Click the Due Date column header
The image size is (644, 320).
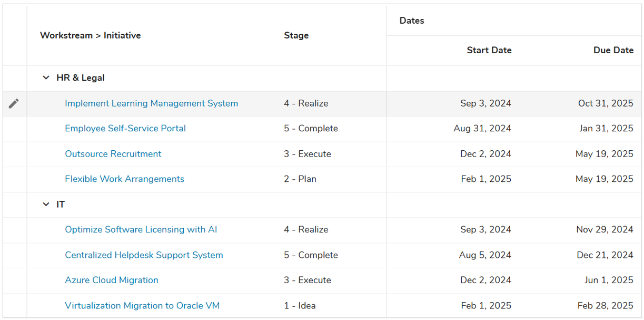click(613, 51)
